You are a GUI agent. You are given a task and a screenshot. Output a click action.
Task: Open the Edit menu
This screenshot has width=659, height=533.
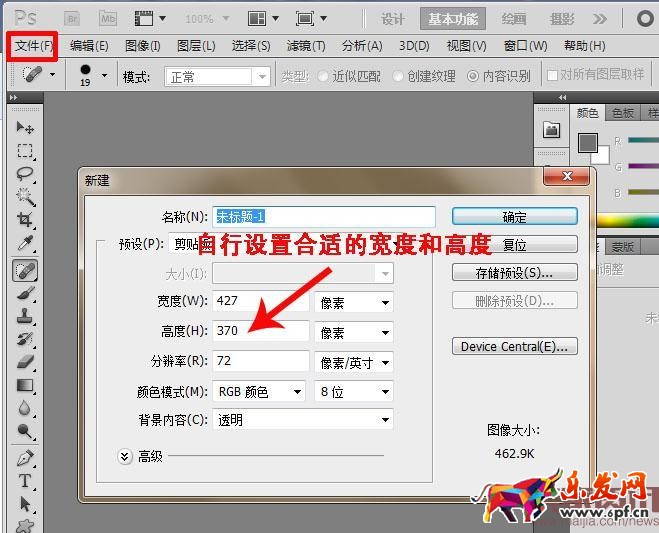pyautogui.click(x=89, y=45)
